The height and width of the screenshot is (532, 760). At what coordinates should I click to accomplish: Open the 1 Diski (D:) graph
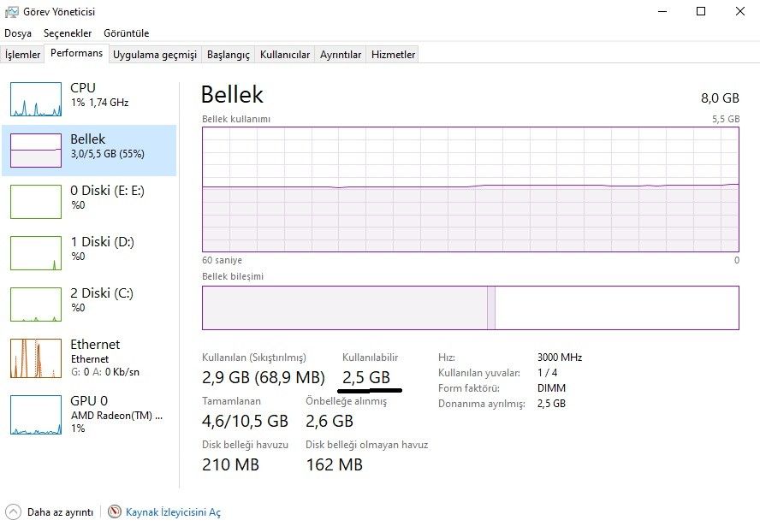(x=36, y=253)
